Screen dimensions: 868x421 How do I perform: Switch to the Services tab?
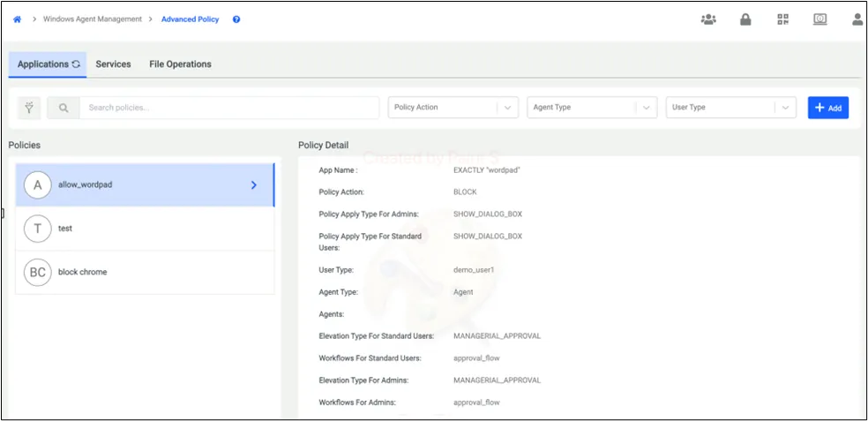click(113, 64)
